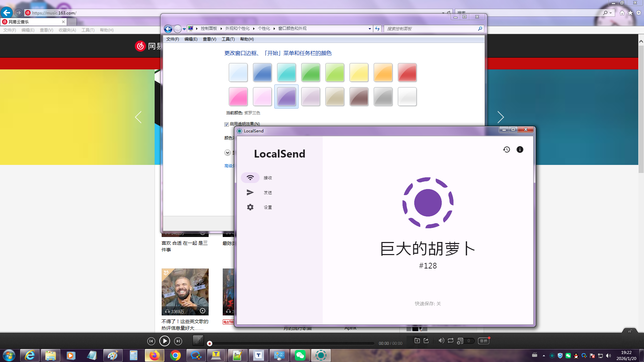Skip to the next track

pos(178,341)
